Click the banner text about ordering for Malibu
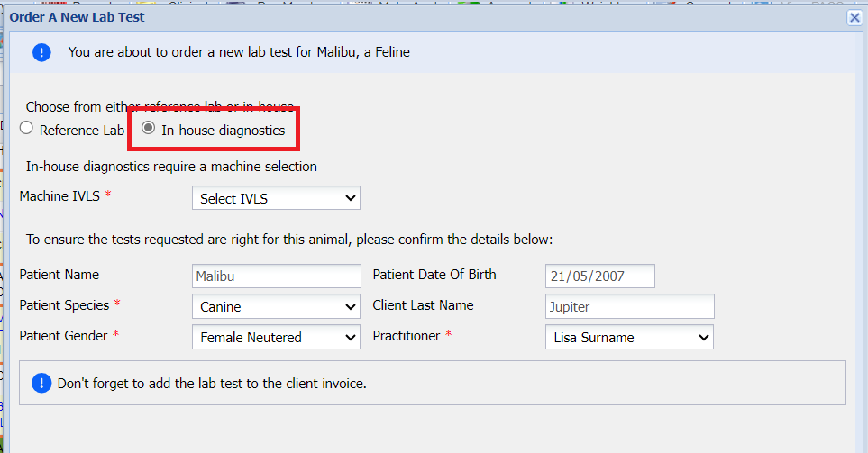868x453 pixels. pos(239,52)
